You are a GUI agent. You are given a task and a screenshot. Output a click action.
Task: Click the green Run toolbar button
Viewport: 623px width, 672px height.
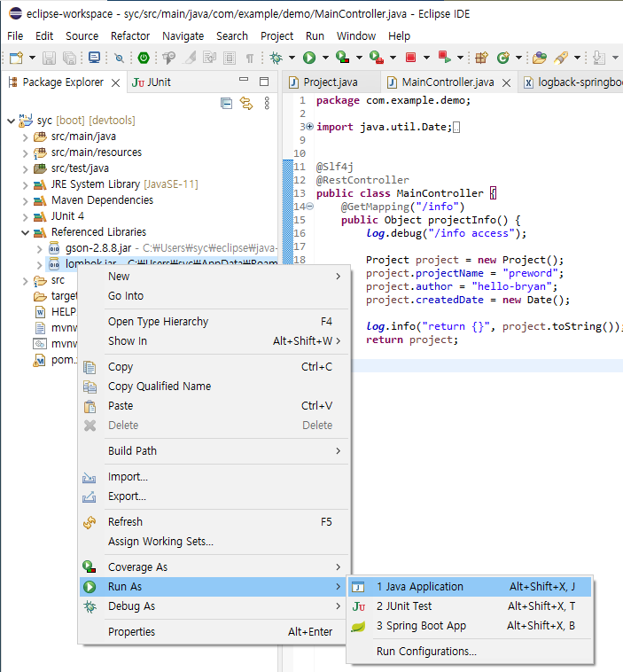(309, 58)
